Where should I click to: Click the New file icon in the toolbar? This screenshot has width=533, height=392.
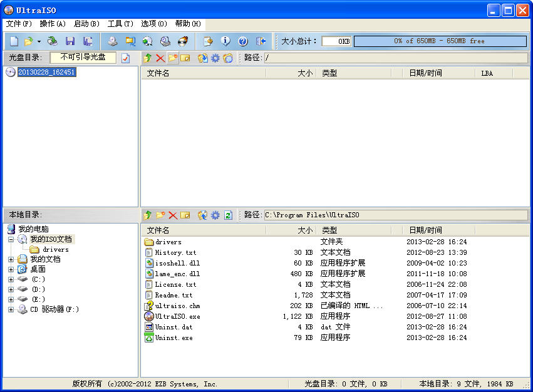point(14,41)
